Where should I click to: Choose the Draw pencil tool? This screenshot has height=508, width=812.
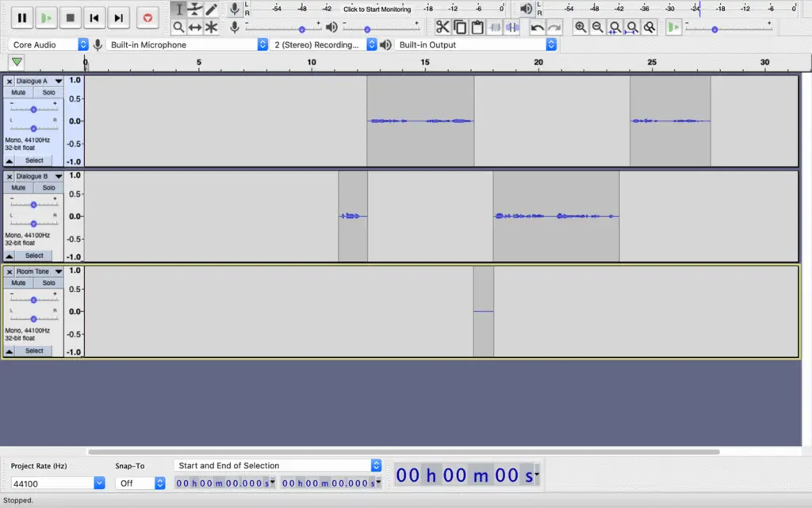211,10
